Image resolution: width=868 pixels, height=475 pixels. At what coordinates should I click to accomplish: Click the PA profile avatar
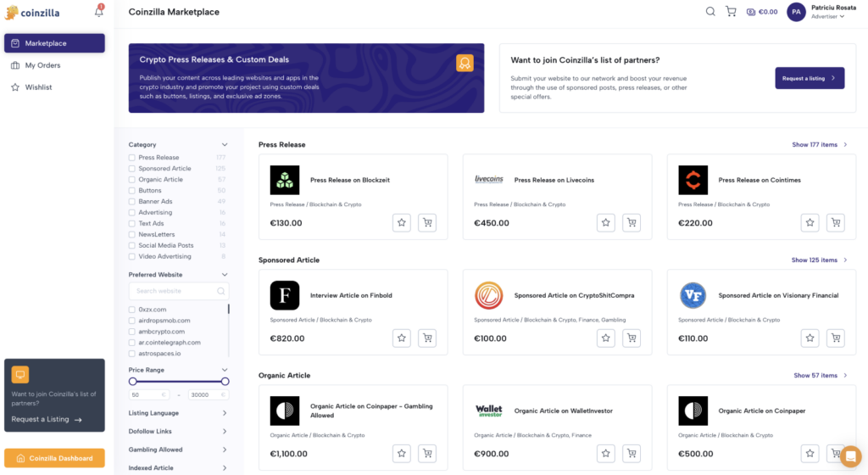click(x=796, y=12)
